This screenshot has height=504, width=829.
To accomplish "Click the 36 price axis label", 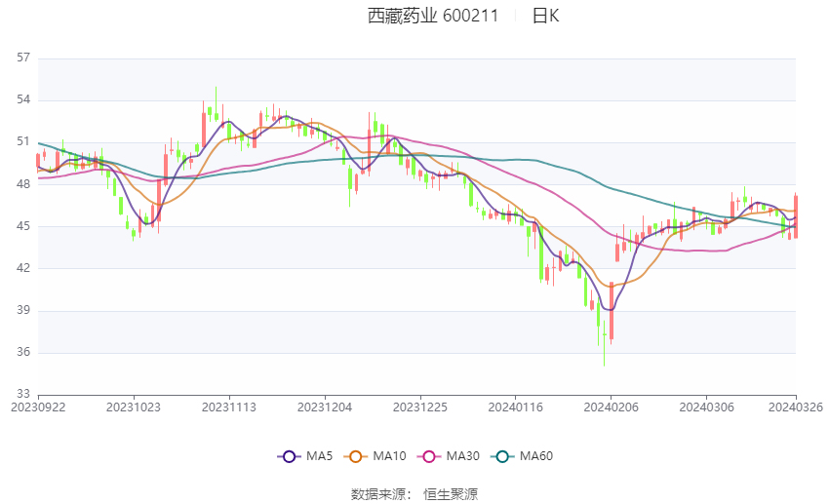I will click(23, 352).
